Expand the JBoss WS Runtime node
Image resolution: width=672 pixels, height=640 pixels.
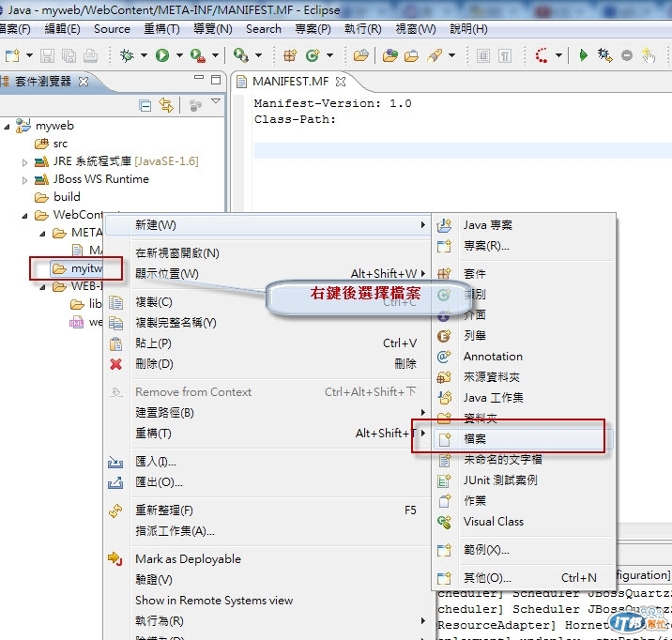coord(24,180)
